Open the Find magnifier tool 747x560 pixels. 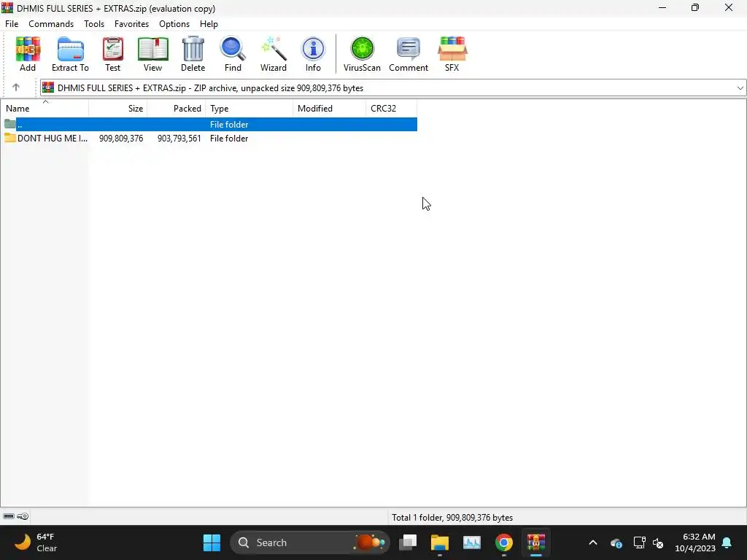[233, 54]
